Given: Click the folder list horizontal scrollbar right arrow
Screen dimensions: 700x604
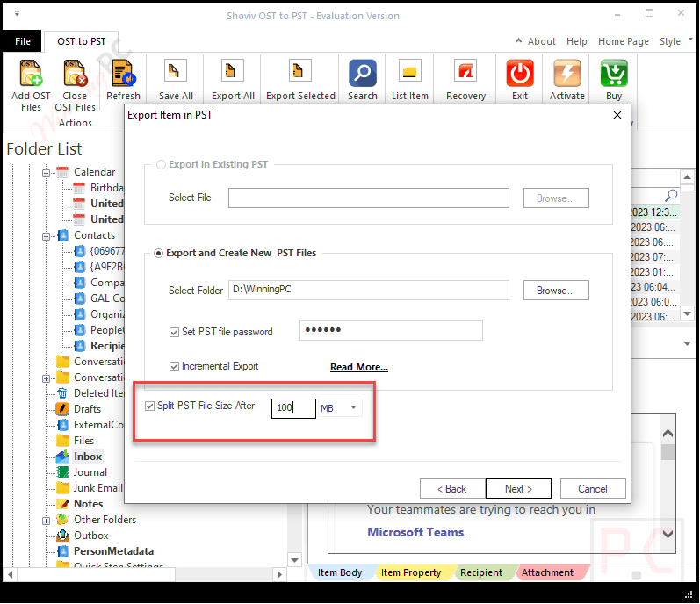Looking at the screenshot, I should click(x=279, y=574).
